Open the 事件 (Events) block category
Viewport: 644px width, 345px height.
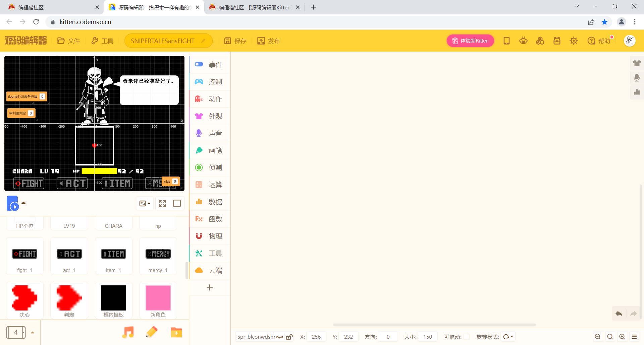(210, 64)
